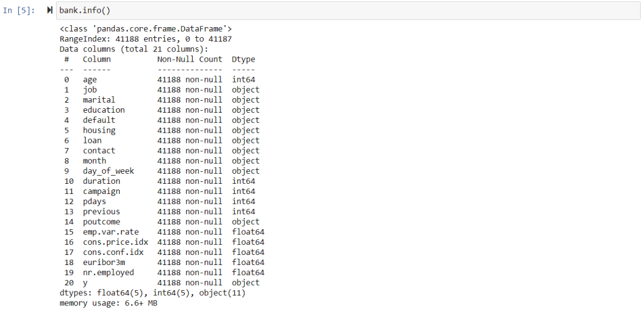
Task: Click the 'day_of_week' column name
Action: [108, 171]
